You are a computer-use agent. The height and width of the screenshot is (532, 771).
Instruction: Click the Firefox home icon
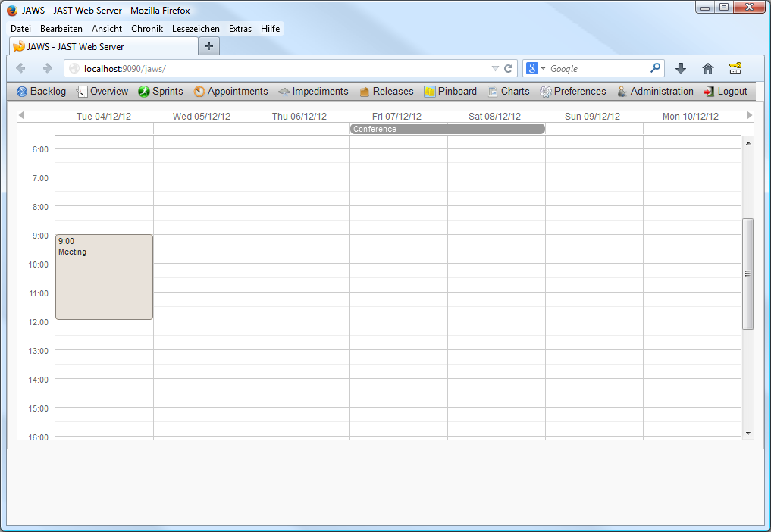707,68
